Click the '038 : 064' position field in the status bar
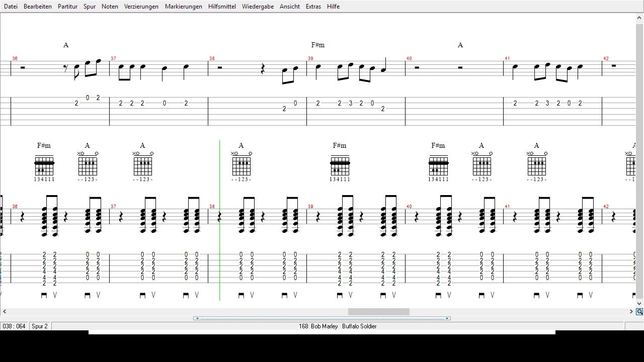Screen dimensions: 644x362 (x=14, y=326)
